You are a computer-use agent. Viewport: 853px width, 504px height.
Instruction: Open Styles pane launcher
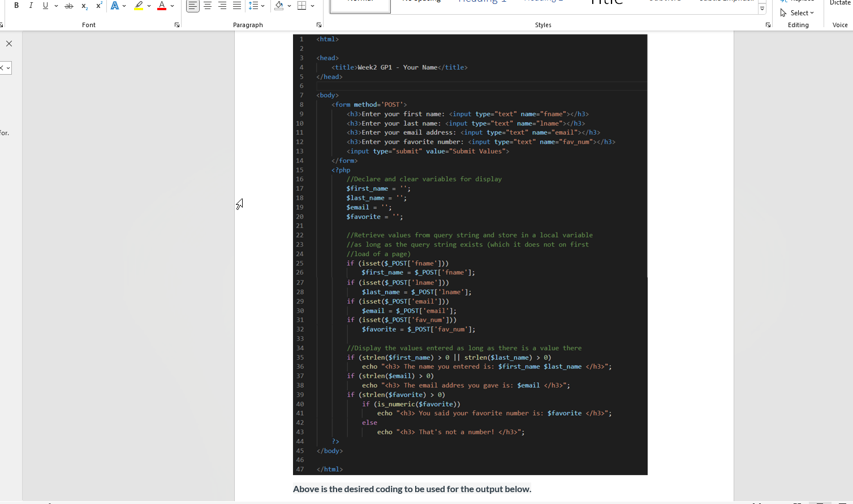click(x=768, y=25)
